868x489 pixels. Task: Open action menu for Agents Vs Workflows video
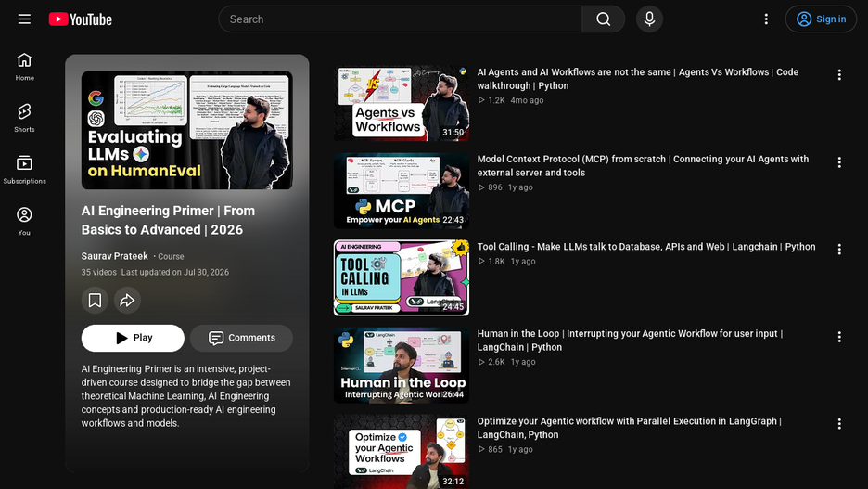(839, 75)
